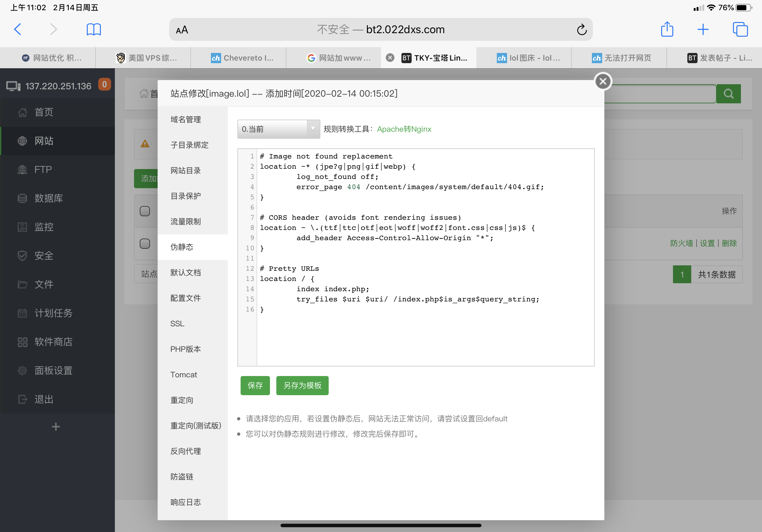
Task: Reload the page with the refresh icon
Action: click(x=581, y=30)
